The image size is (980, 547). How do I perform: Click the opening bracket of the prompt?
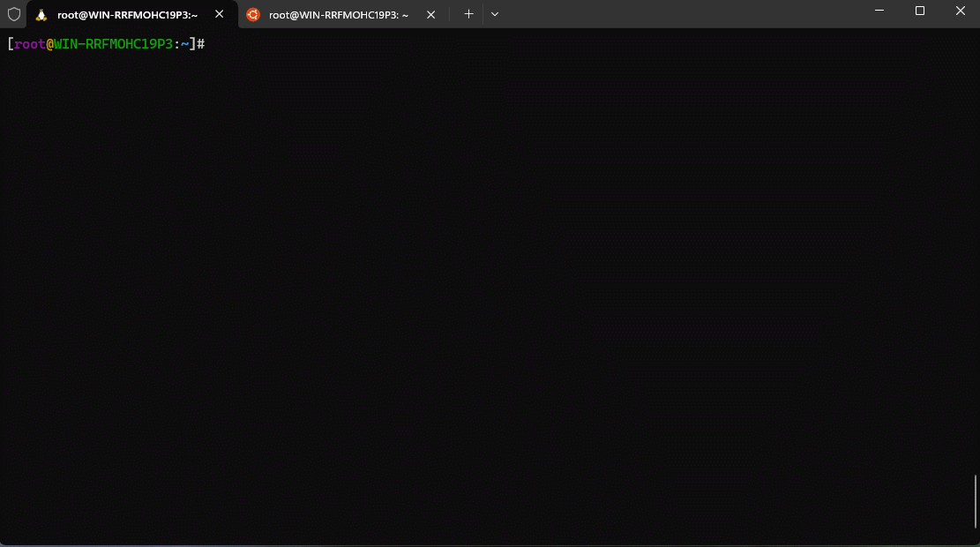(10, 44)
